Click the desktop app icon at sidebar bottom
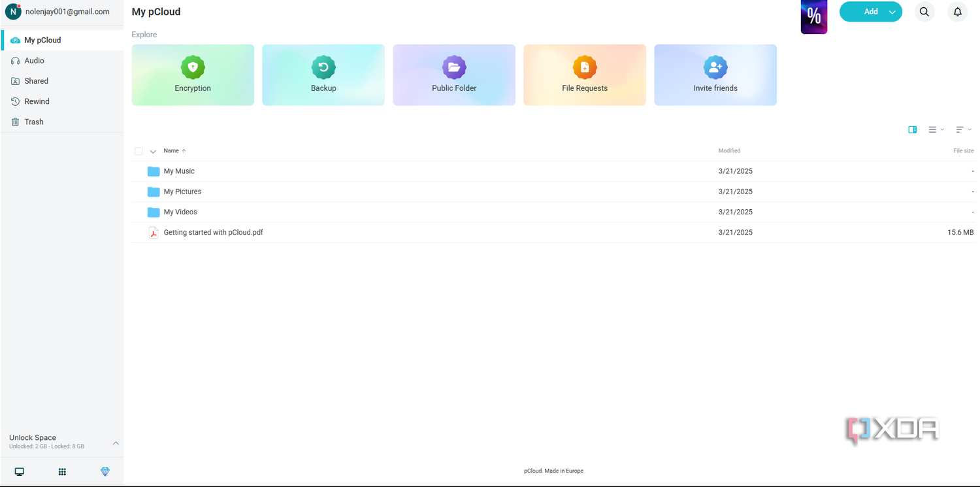The height and width of the screenshot is (487, 980). [x=20, y=472]
